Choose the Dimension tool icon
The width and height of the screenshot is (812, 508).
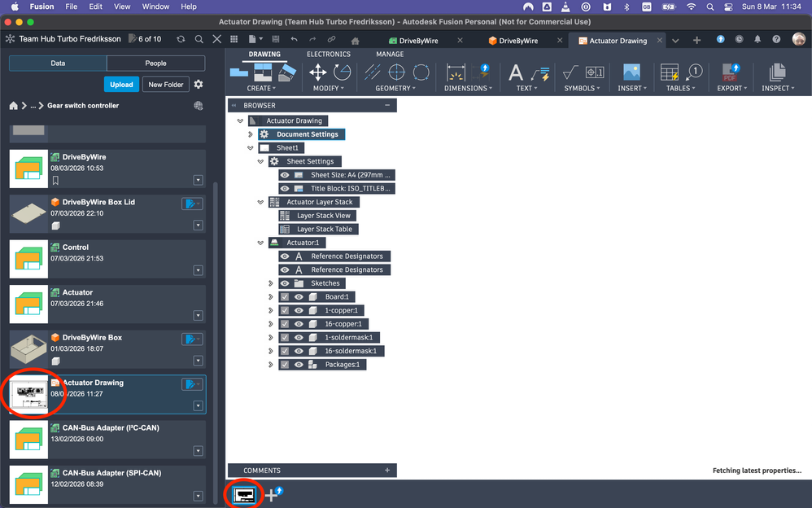tap(456, 72)
